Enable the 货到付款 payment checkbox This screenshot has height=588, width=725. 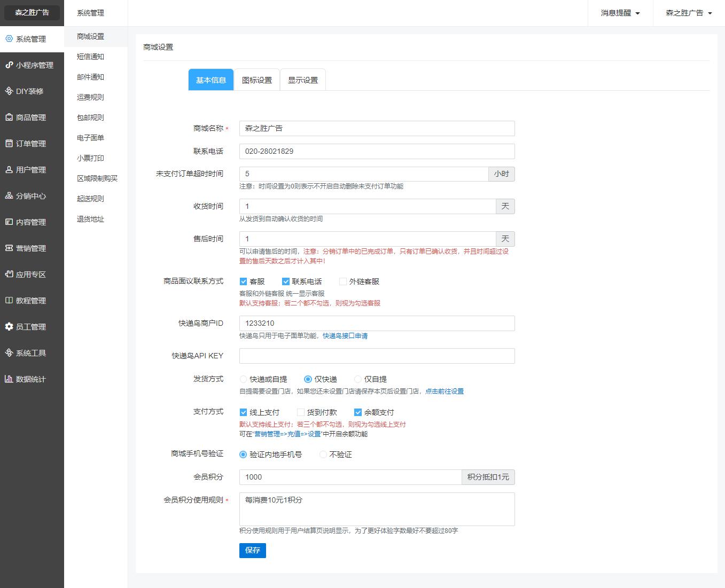coord(301,412)
